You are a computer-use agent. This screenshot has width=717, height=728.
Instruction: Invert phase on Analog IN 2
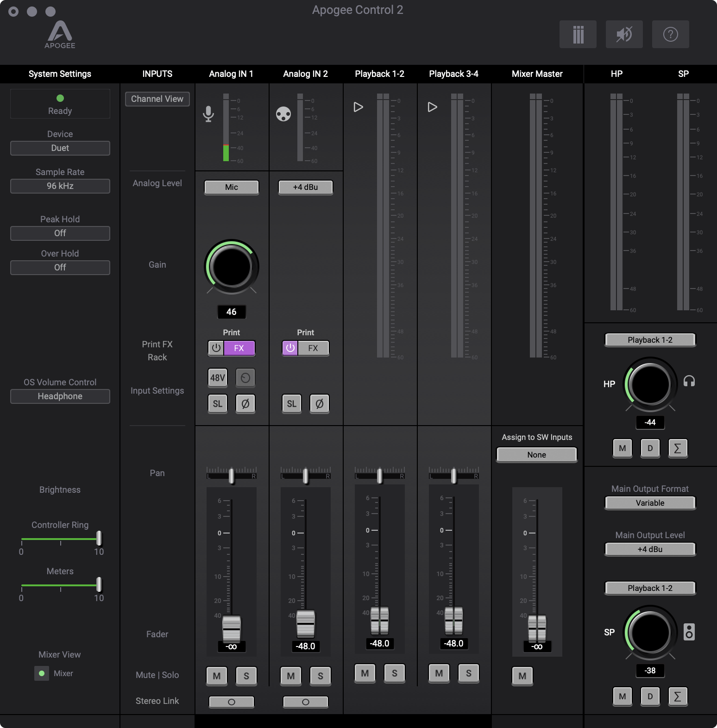click(x=320, y=403)
